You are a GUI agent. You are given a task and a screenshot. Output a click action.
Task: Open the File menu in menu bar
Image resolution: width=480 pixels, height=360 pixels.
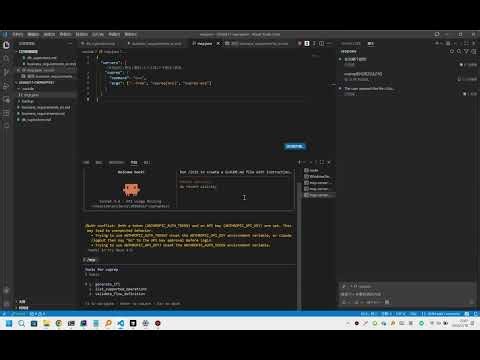pyautogui.click(x=18, y=34)
